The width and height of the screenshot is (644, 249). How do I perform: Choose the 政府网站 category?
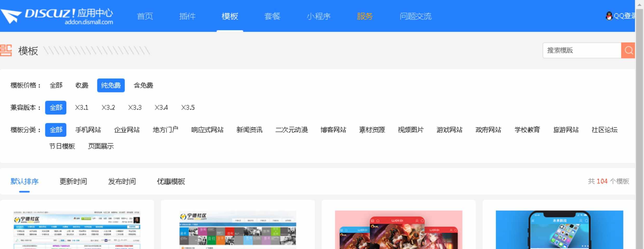[x=488, y=130]
